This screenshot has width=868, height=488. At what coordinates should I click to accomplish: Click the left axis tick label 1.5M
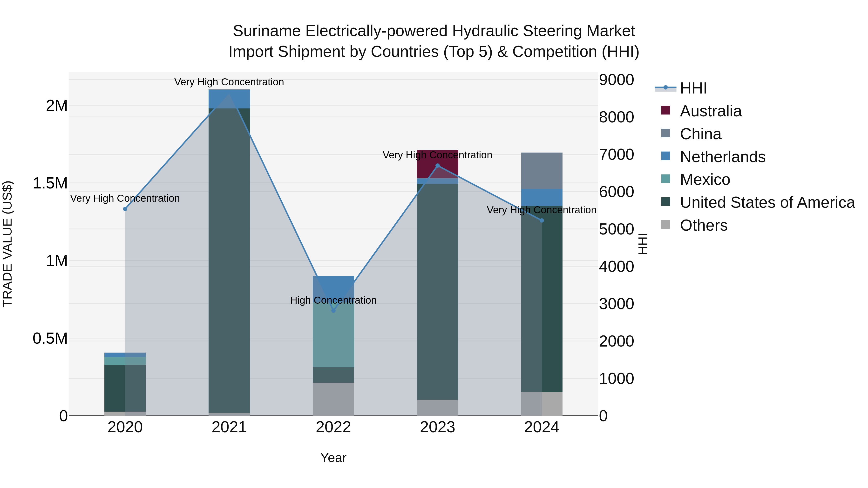pos(50,183)
